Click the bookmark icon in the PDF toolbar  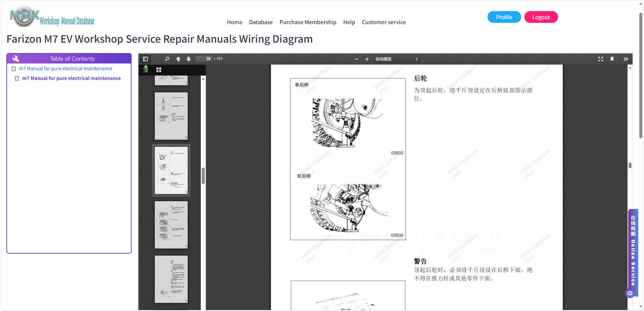612,59
